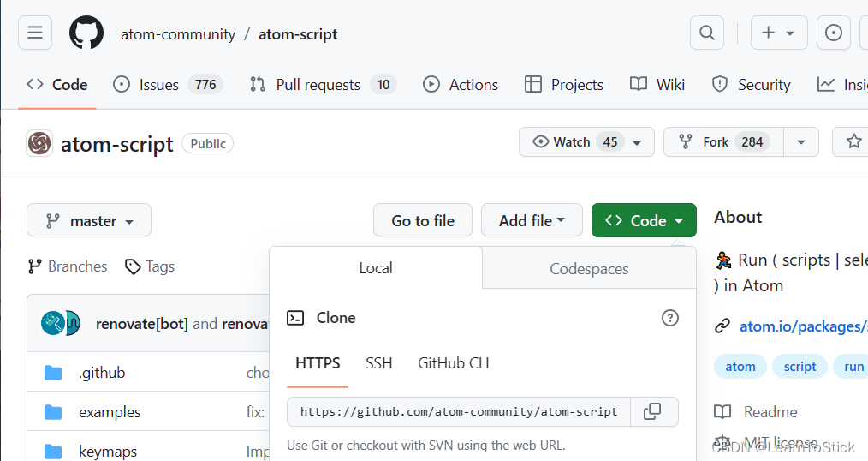868x461 pixels.
Task: Switch to the Codespaces tab
Action: click(589, 269)
